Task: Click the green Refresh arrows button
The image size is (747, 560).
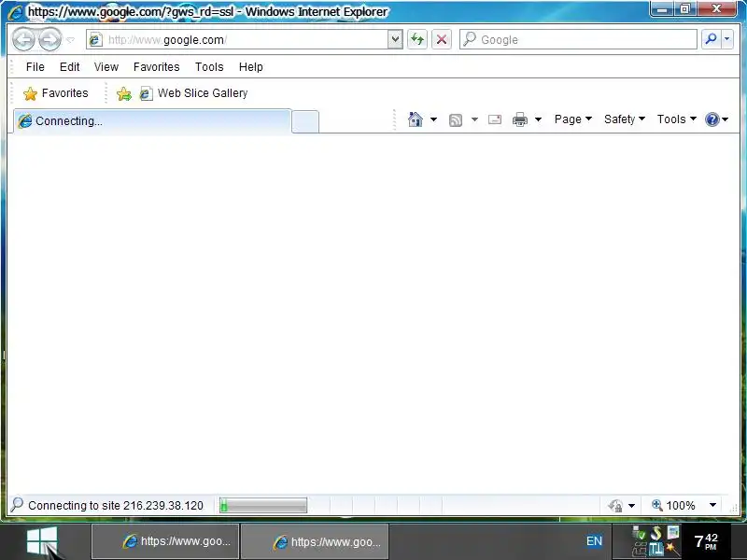Action: [417, 39]
